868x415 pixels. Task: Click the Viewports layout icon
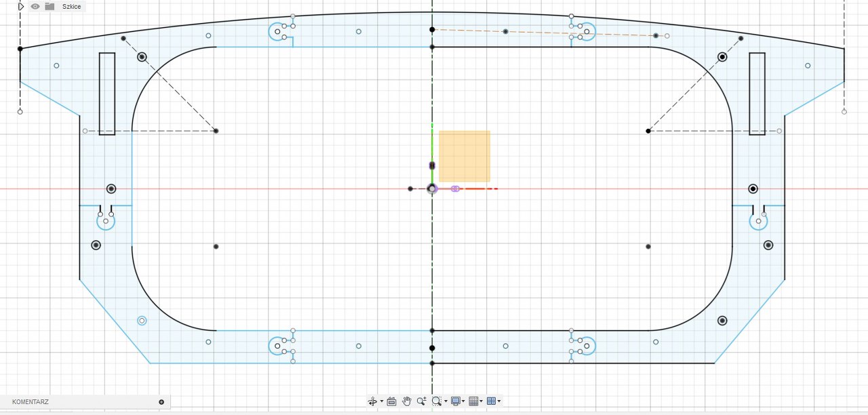491,401
